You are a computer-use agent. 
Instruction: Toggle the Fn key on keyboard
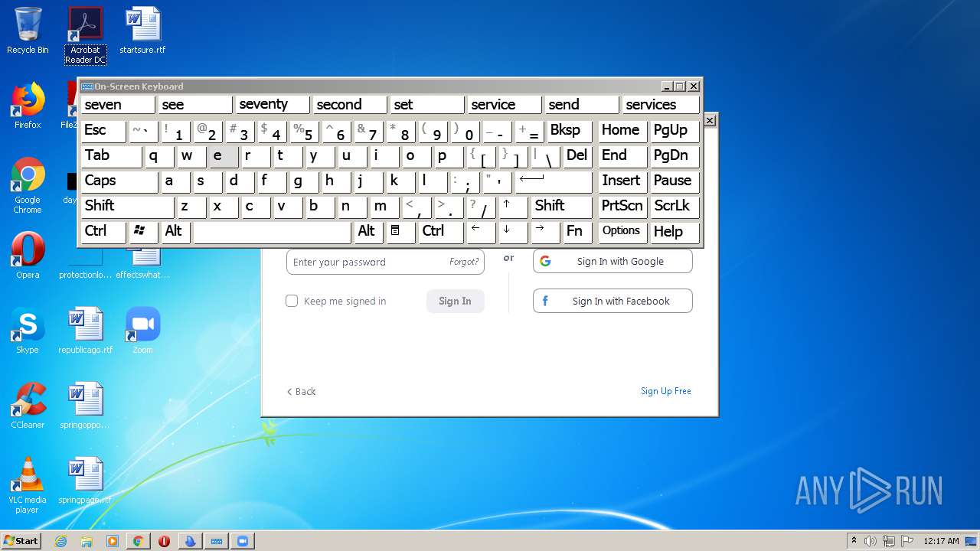tap(577, 231)
